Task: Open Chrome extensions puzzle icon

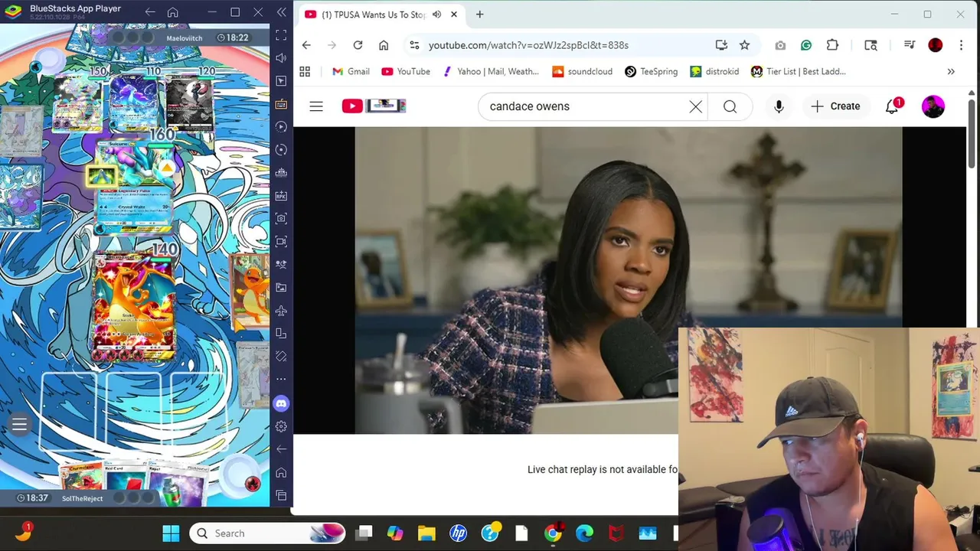Action: [x=832, y=45]
